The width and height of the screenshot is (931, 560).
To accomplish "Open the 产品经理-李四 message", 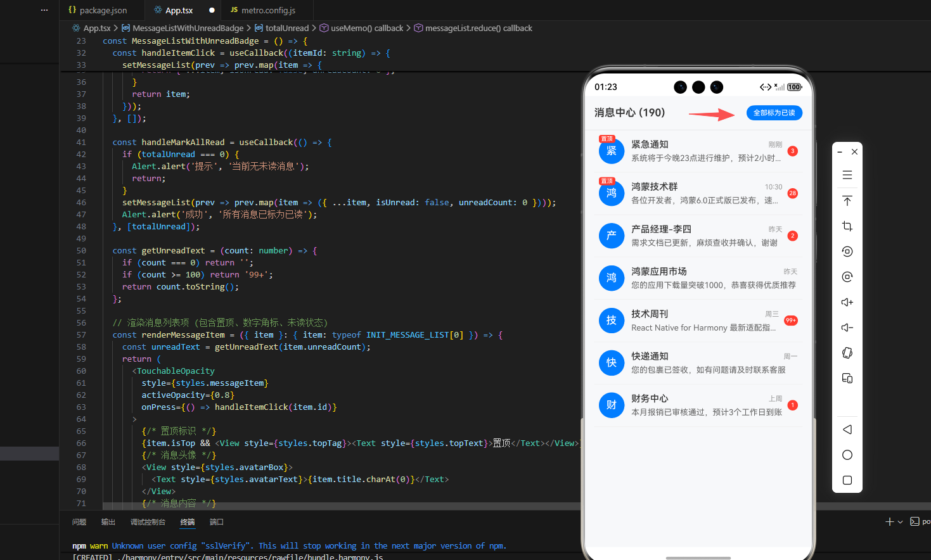I will [x=698, y=236].
